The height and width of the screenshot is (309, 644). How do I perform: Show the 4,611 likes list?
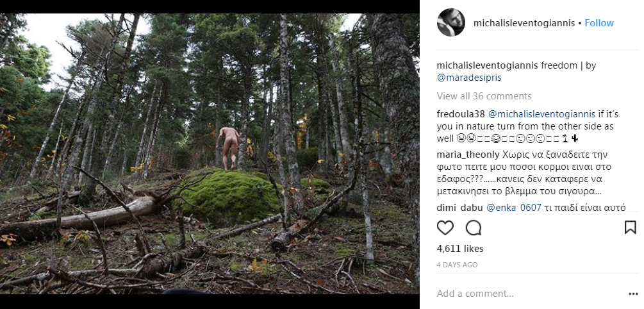tap(460, 248)
